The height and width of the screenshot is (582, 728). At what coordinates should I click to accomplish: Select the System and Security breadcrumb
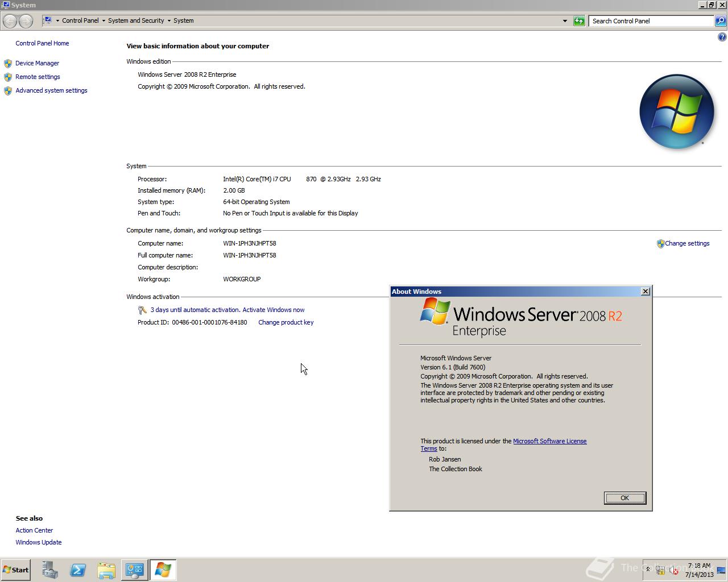(x=136, y=20)
